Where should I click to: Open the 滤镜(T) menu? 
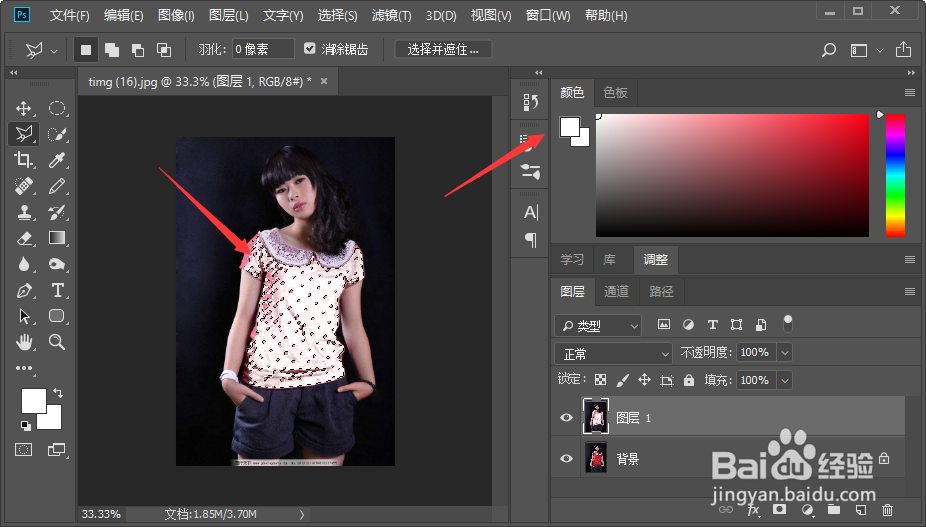coord(392,15)
